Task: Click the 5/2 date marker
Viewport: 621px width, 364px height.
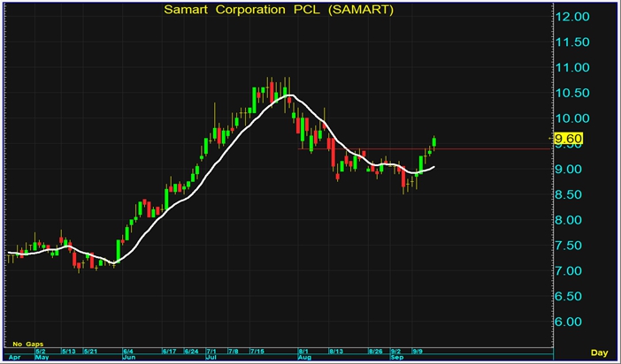Action: pyautogui.click(x=41, y=351)
